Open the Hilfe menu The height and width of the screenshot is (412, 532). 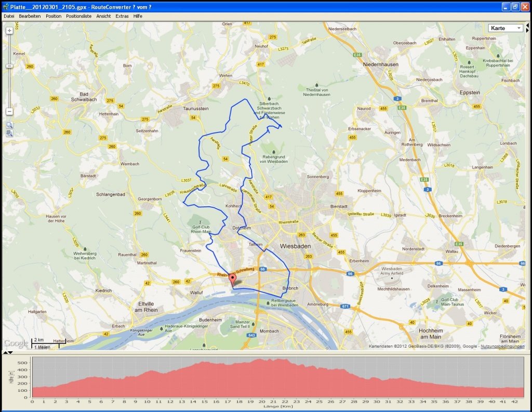138,16
